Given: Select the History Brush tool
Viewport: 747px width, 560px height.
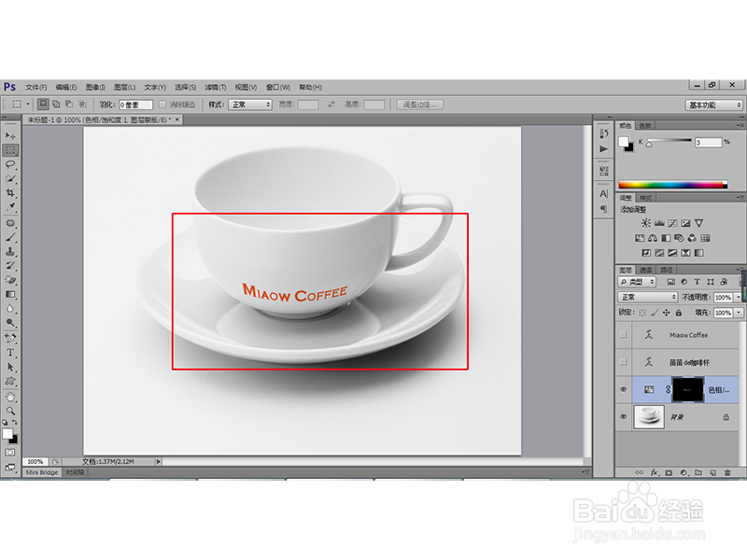Looking at the screenshot, I should (10, 266).
